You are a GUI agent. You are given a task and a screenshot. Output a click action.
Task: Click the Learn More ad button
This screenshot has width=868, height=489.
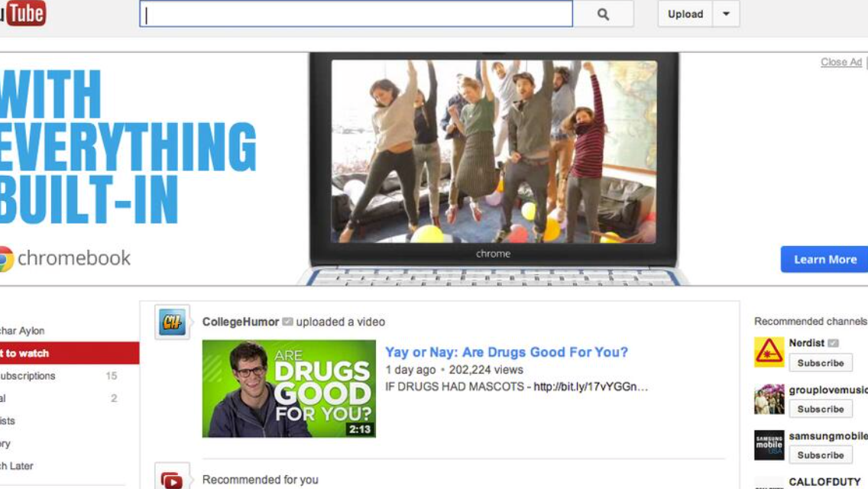tap(824, 259)
